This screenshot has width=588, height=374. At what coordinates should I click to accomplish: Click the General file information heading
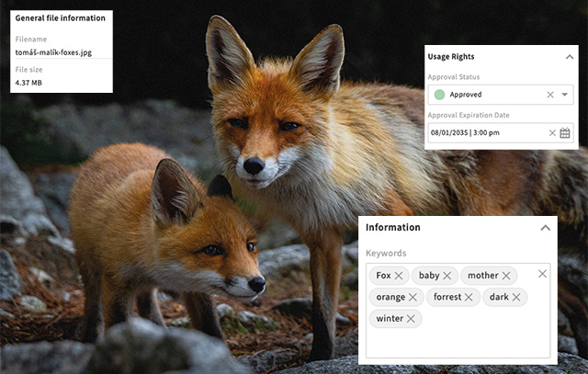[61, 18]
